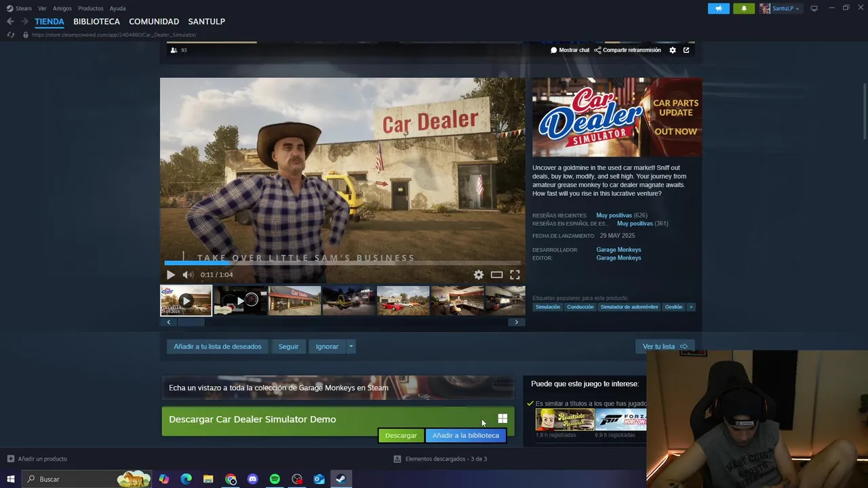Click the Windows Buscar search box
The width and height of the screenshot is (868, 488).
click(87, 479)
